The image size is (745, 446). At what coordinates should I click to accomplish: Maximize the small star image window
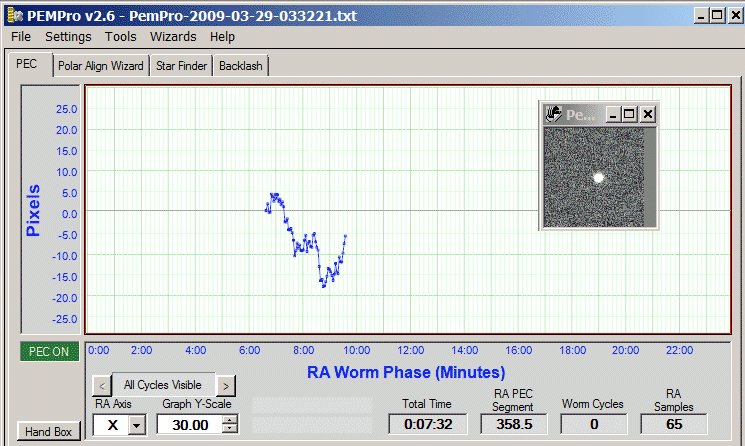click(629, 114)
